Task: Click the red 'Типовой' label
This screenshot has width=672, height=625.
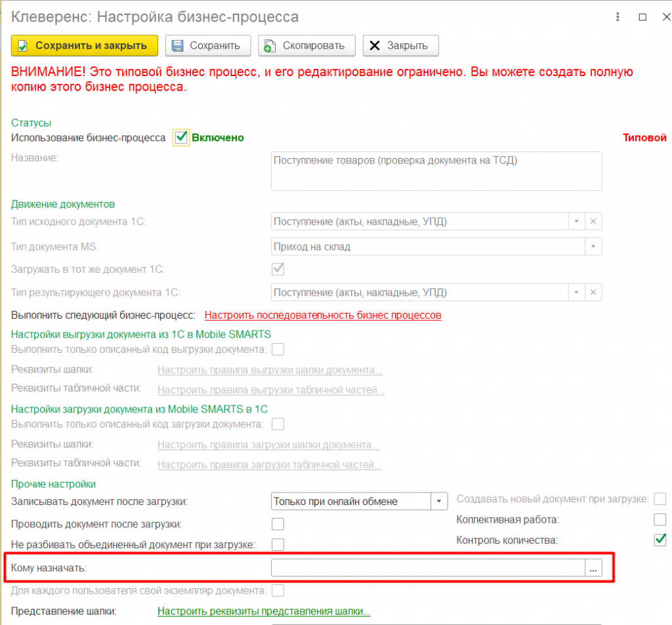Action: click(x=644, y=138)
